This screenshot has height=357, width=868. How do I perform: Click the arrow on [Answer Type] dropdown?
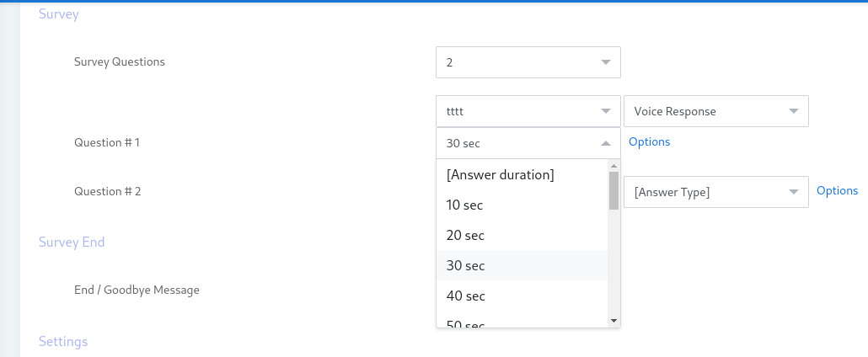(793, 192)
